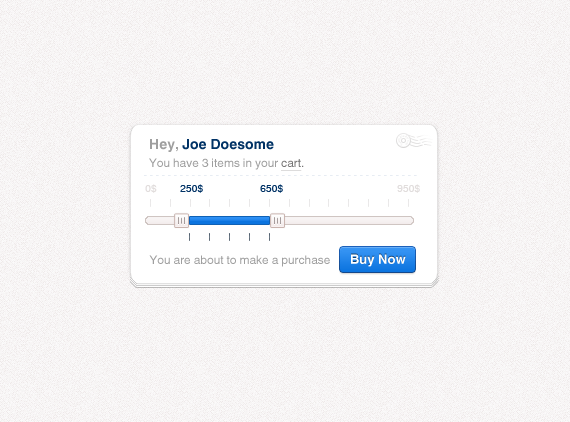Select the 650$ price label
Viewport: 570px width, 422px height.
tap(272, 189)
